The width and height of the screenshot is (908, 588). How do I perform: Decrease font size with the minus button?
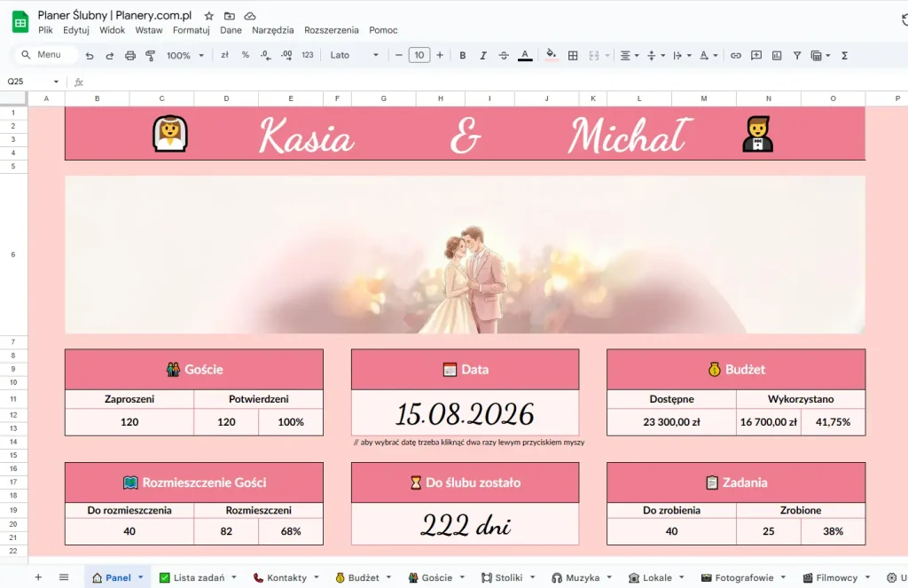pyautogui.click(x=398, y=56)
